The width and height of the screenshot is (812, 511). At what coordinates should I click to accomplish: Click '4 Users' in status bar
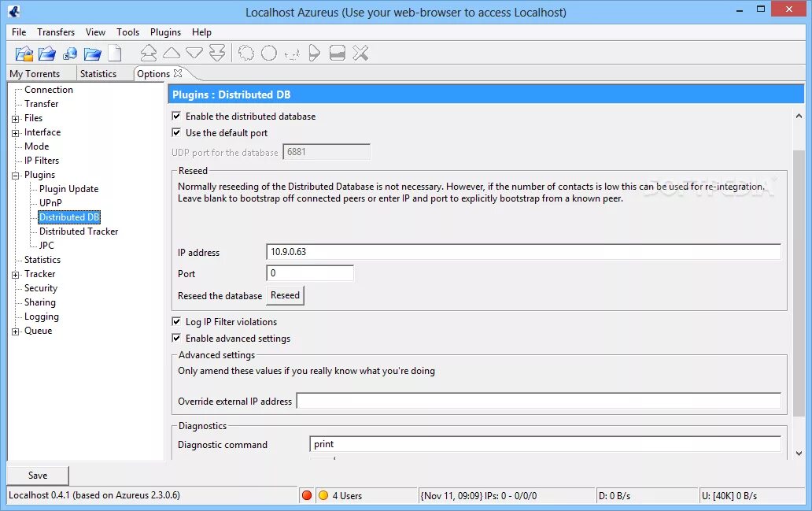click(x=347, y=496)
